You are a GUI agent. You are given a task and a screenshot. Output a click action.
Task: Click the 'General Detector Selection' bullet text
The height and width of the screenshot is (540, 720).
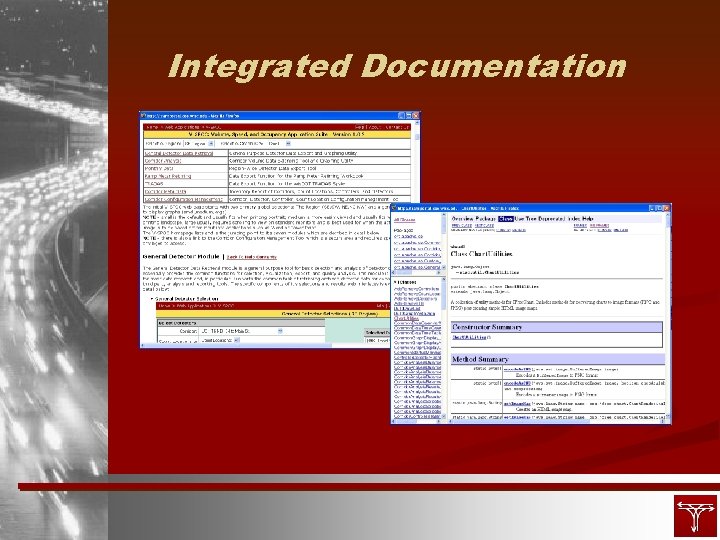[x=186, y=298]
